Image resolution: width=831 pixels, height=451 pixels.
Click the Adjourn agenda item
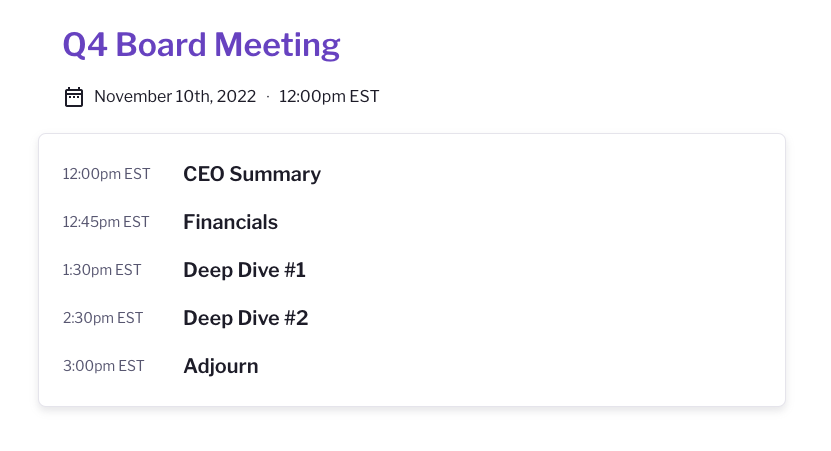(x=220, y=366)
